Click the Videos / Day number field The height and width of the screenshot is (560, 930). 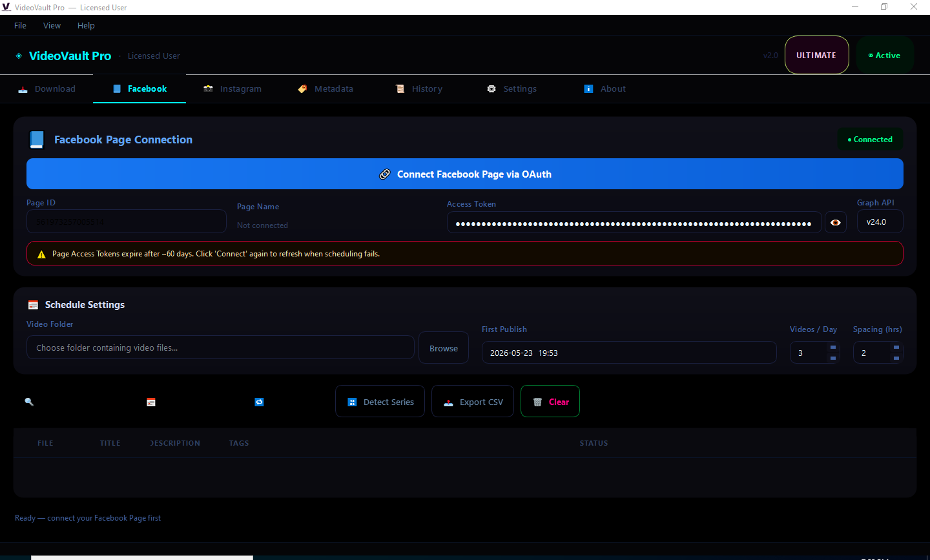pos(814,353)
